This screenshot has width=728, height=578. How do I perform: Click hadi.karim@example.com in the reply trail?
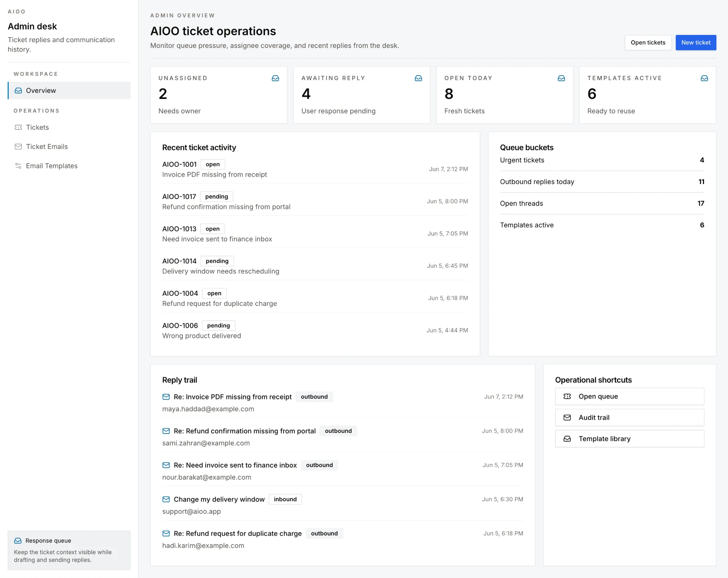point(203,546)
